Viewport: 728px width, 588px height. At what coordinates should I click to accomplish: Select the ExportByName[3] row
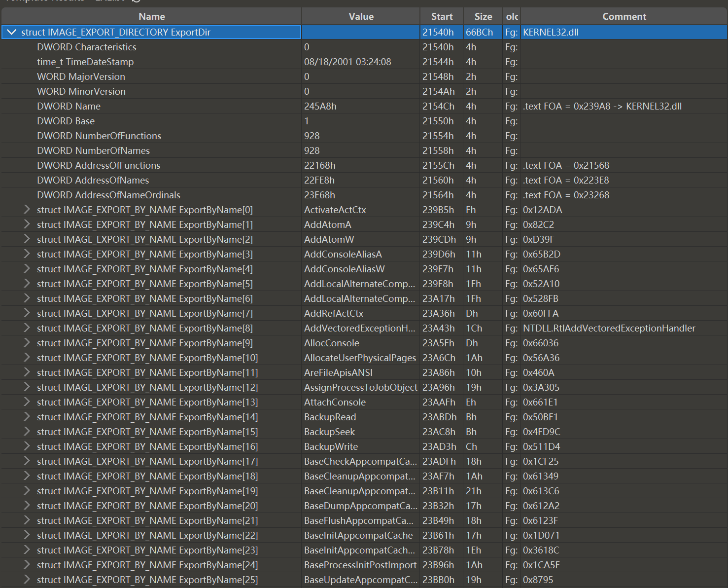pos(364,254)
